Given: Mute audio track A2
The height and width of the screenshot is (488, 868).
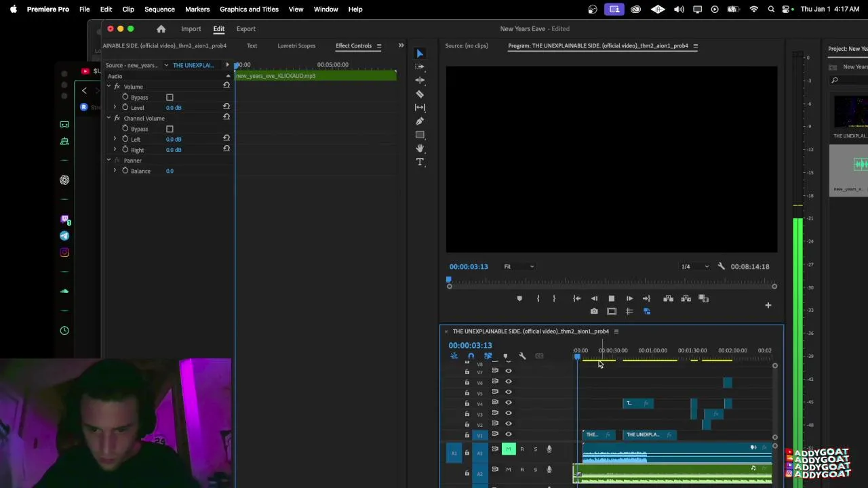Looking at the screenshot, I should coord(508,470).
